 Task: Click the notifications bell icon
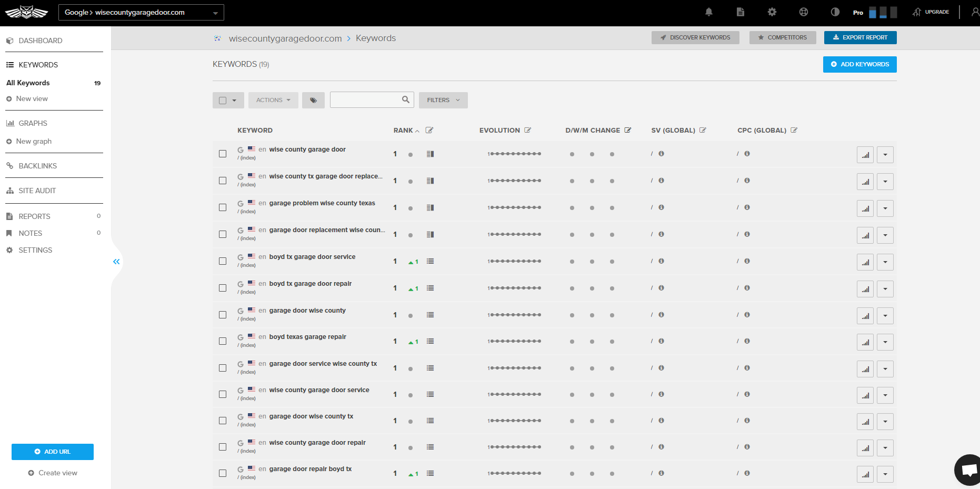point(708,12)
